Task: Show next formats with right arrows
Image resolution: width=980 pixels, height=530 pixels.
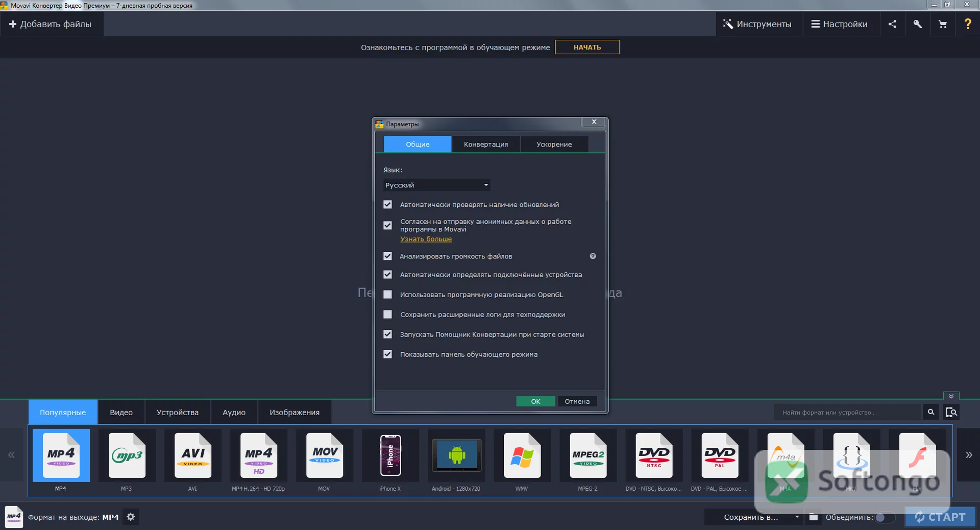Action: (x=968, y=455)
